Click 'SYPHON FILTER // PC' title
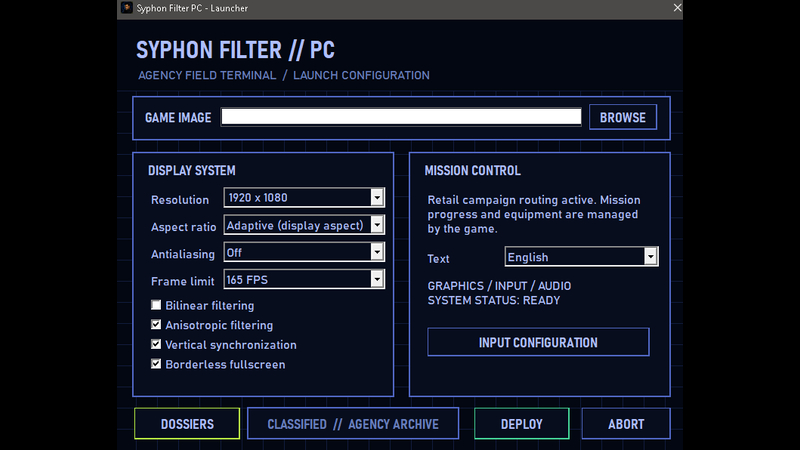Image resolution: width=800 pixels, height=450 pixels. click(235, 50)
